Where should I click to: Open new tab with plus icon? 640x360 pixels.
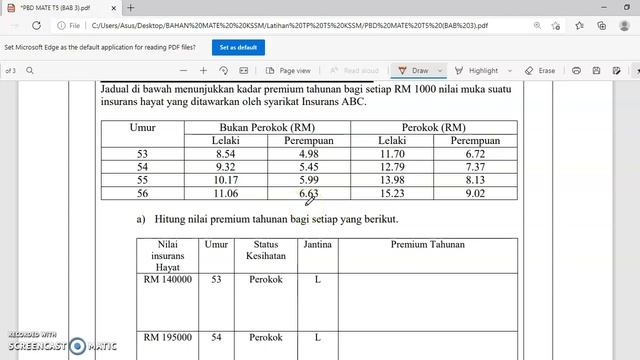pos(131,8)
